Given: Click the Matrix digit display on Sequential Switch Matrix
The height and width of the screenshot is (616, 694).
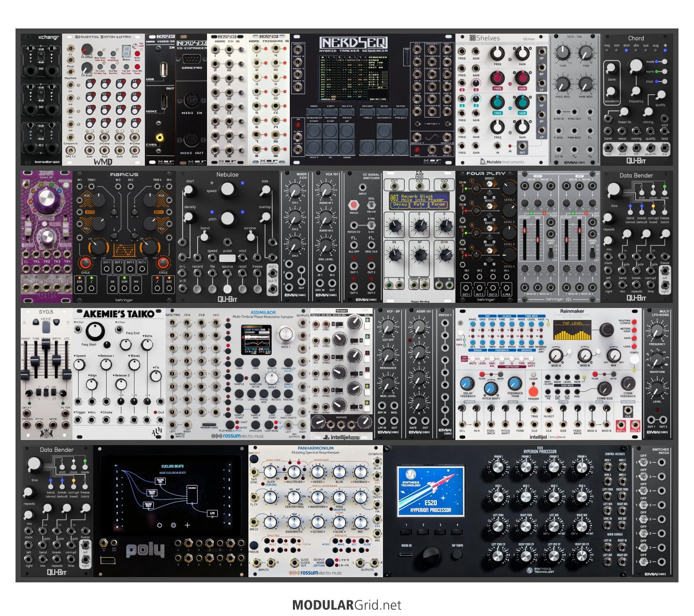Looking at the screenshot, I should (x=125, y=52).
